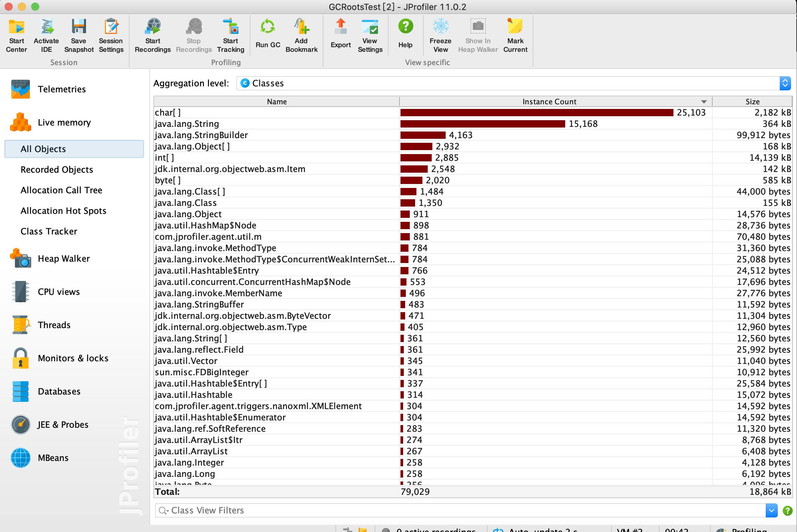Switch to the Allocation Call Tree view
The height and width of the screenshot is (532, 797).
(x=61, y=190)
